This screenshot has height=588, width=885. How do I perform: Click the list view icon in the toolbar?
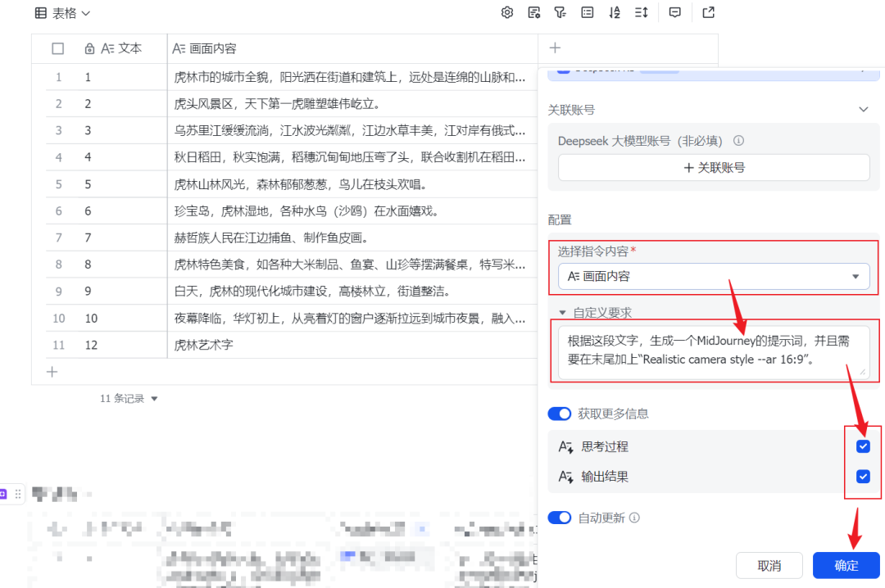tap(587, 12)
